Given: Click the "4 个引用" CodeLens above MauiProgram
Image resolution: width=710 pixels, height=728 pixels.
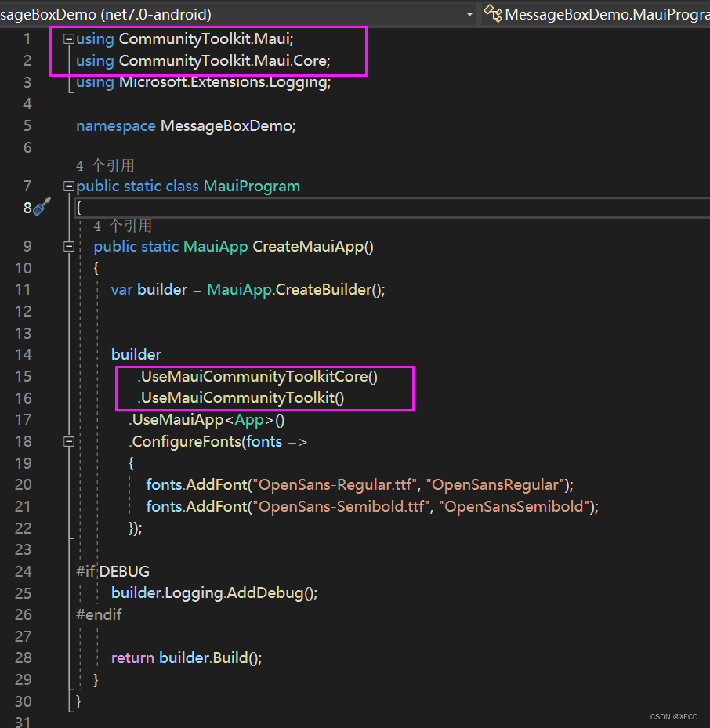Looking at the screenshot, I should (x=106, y=165).
